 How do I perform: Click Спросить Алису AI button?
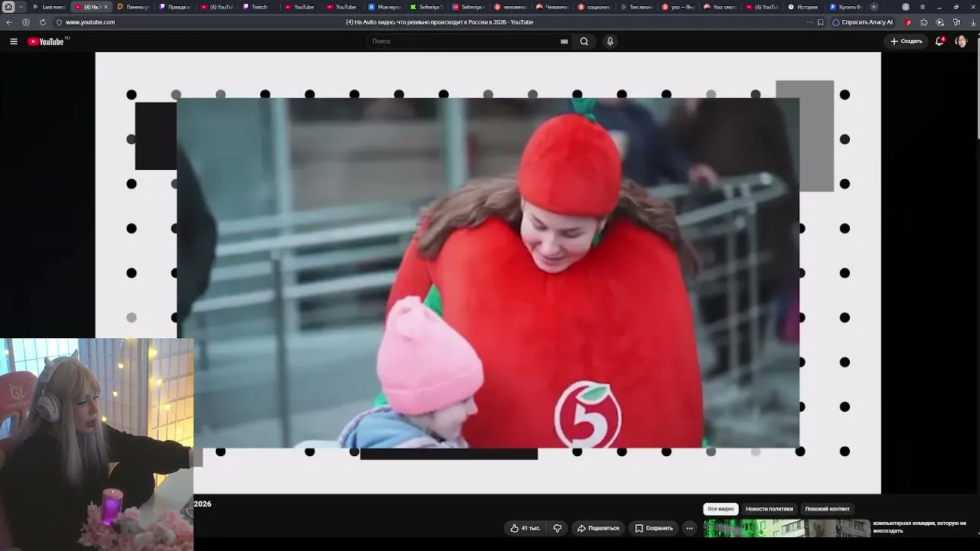coord(862,22)
